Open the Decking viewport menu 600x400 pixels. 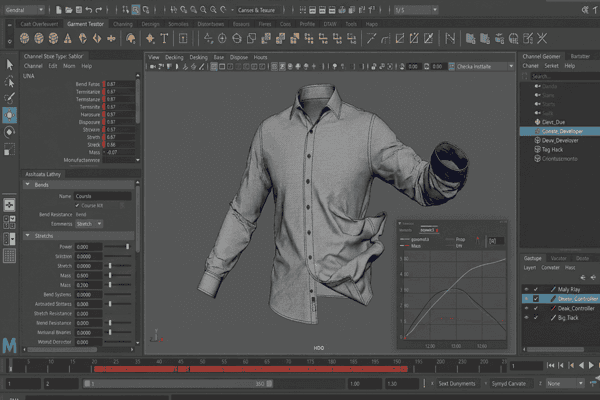[x=174, y=57]
